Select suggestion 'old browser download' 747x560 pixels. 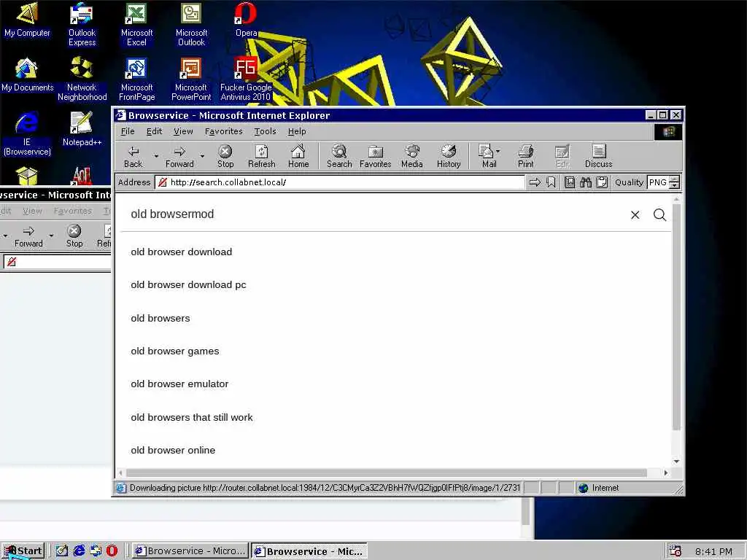[x=182, y=252]
